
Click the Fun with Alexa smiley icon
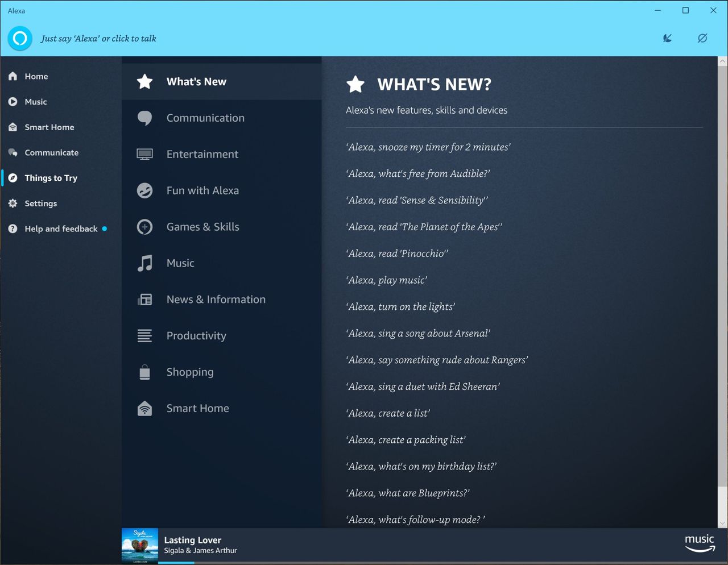pos(144,190)
